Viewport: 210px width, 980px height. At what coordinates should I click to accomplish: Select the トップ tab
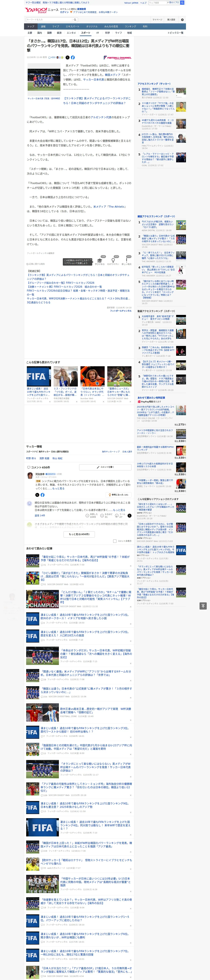(x=31, y=27)
